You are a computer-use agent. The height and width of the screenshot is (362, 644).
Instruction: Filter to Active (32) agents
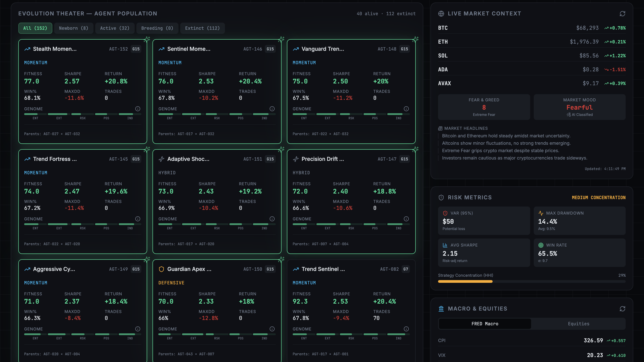(x=115, y=28)
